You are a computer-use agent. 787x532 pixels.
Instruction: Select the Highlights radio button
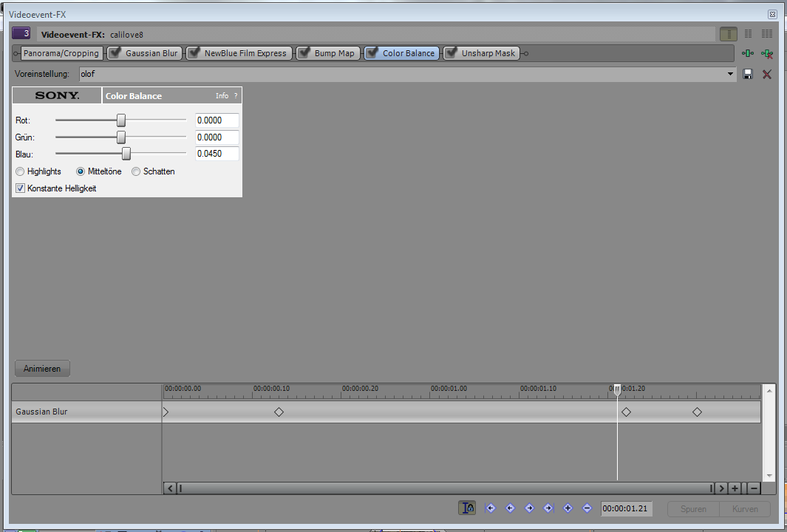click(x=20, y=171)
